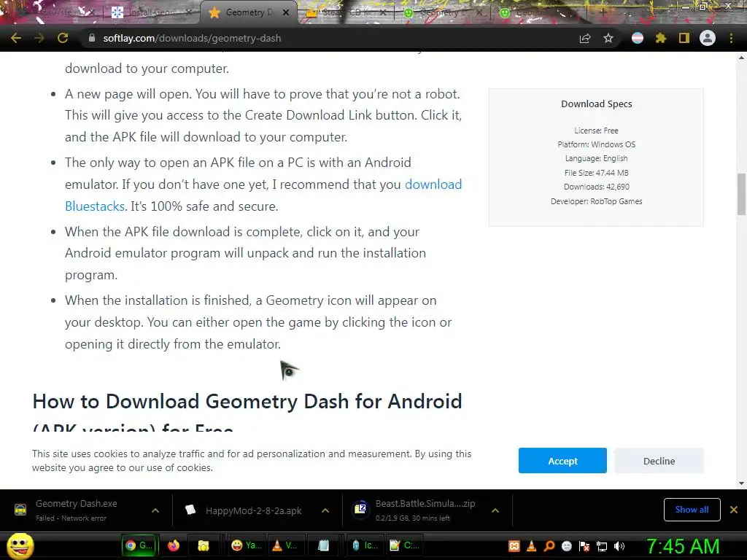747x560 pixels.
Task: Click the 'Developer: RobTop Games' text
Action: (597, 201)
